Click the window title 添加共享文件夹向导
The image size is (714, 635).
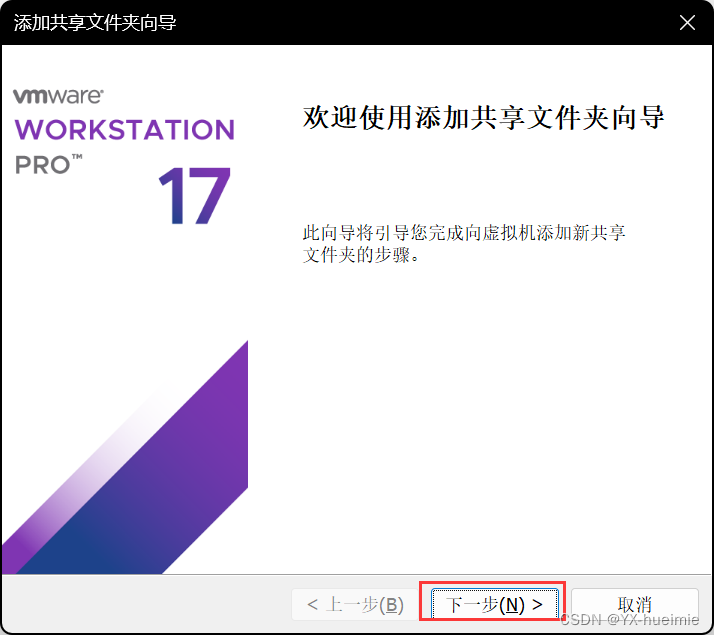click(95, 23)
